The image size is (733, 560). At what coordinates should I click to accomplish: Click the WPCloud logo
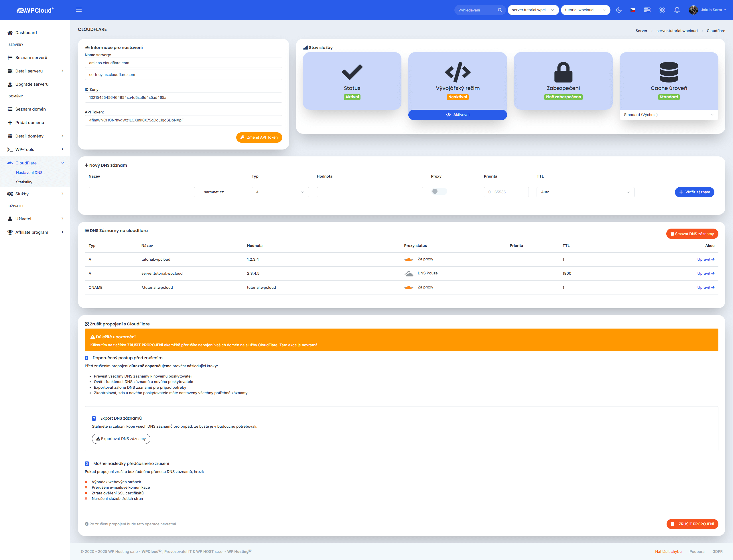pyautogui.click(x=35, y=10)
